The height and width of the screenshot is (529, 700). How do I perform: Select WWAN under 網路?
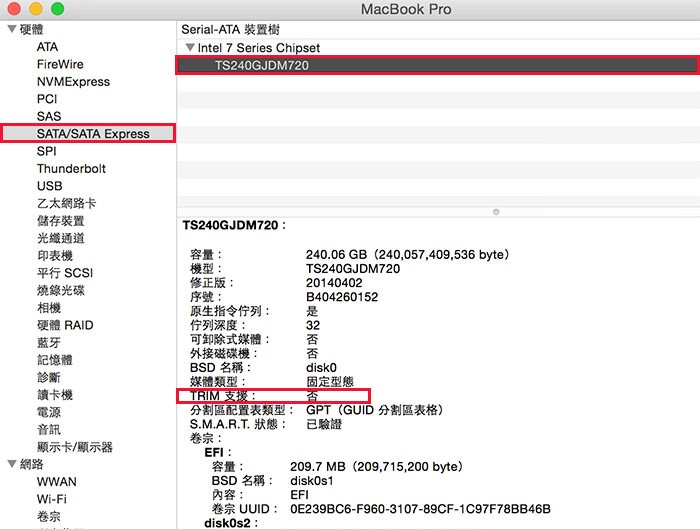[x=57, y=482]
